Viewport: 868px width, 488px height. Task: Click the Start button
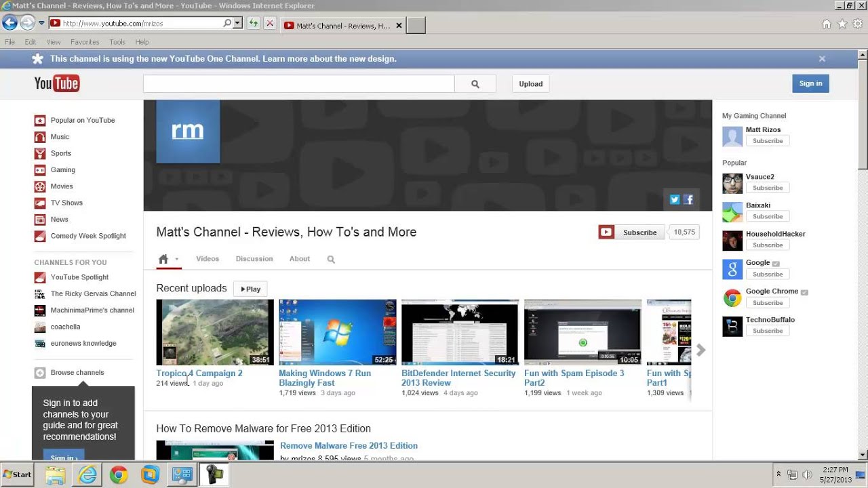(18, 474)
